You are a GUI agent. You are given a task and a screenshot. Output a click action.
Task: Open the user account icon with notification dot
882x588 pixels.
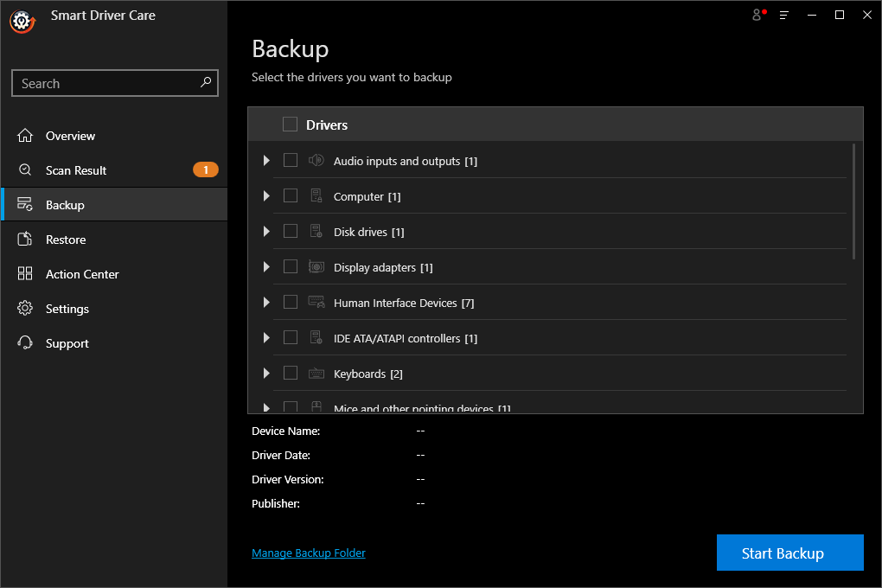tap(756, 15)
